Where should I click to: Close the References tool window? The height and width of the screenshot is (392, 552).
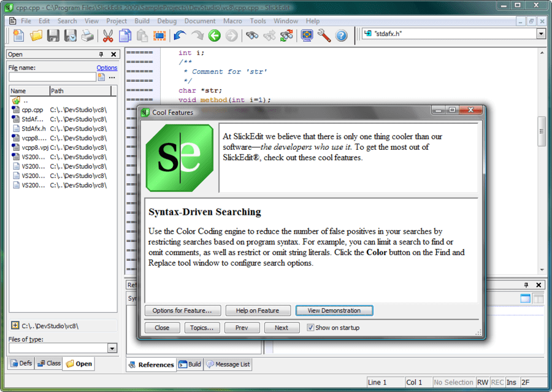click(539, 285)
